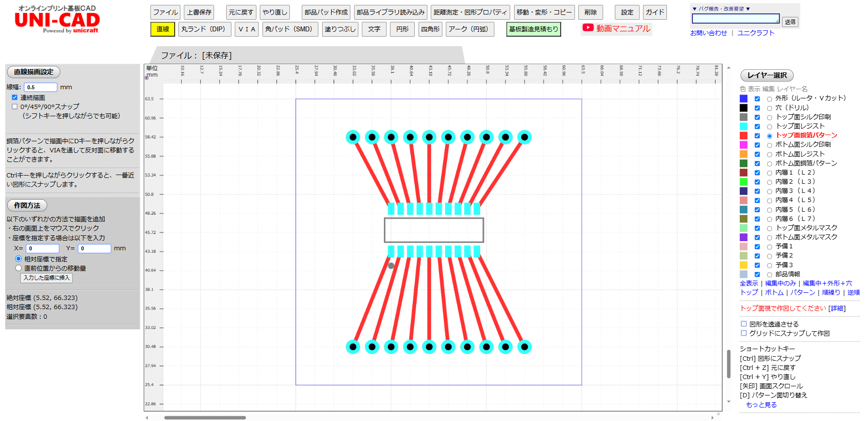Click the blue 外形 layer color swatch
The height and width of the screenshot is (421, 868).
coord(744,98)
